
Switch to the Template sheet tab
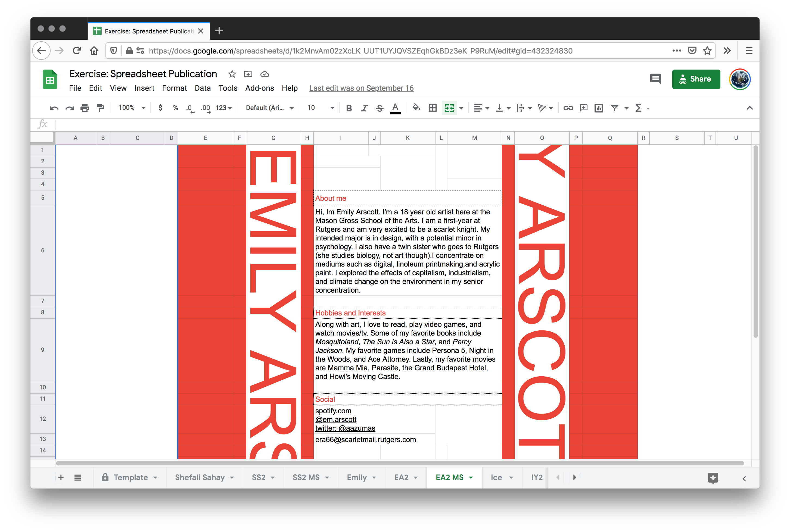click(130, 477)
